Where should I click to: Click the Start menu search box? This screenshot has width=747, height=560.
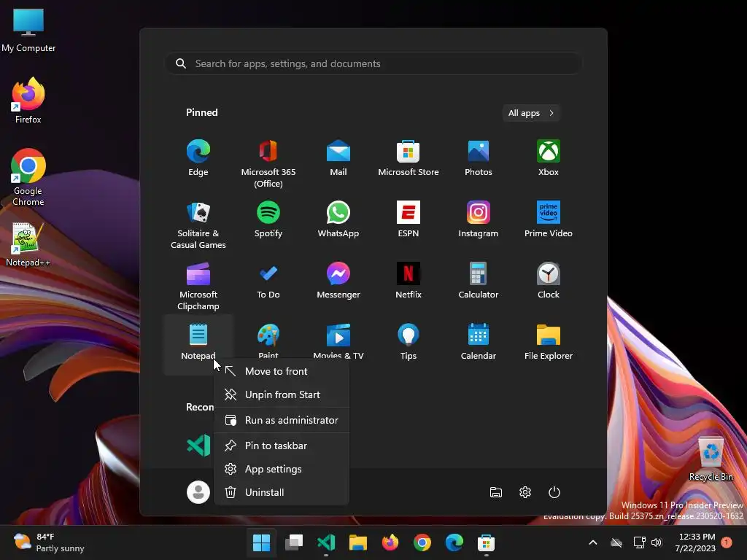(373, 64)
